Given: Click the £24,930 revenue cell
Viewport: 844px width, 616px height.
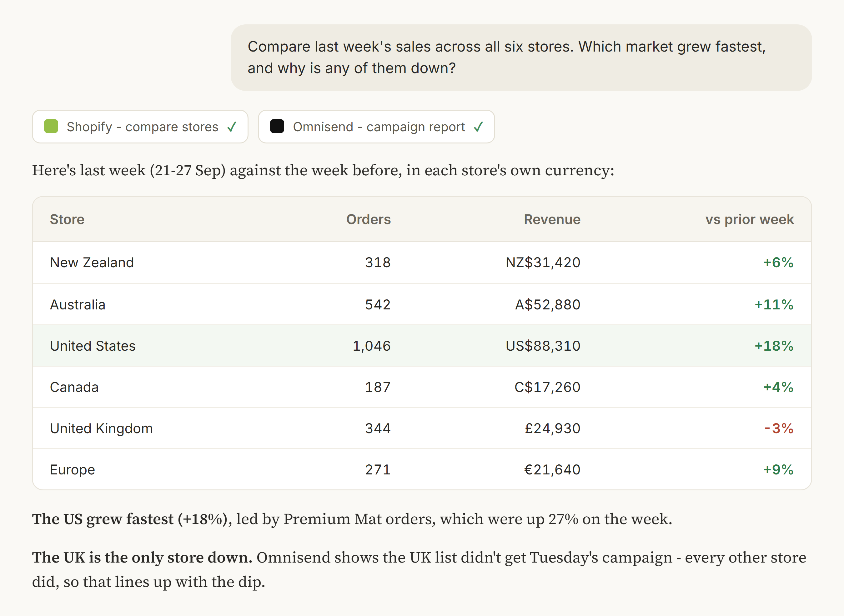Looking at the screenshot, I should point(552,428).
